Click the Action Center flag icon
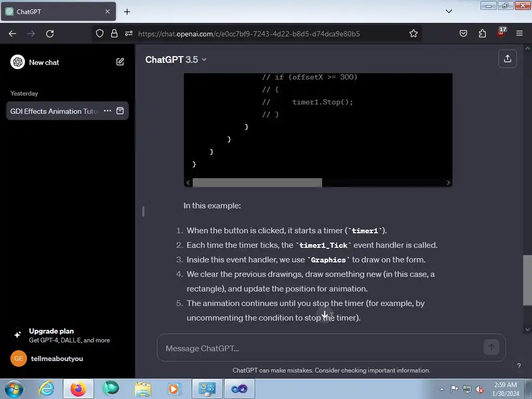 point(454,389)
